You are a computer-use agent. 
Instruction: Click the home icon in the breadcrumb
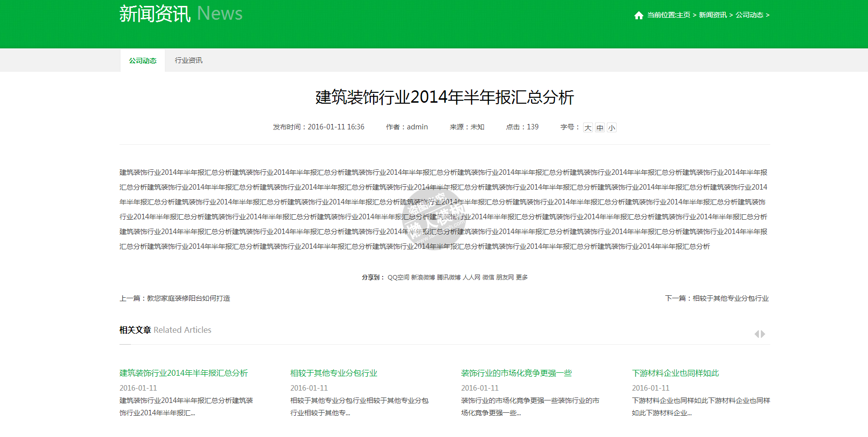pyautogui.click(x=638, y=15)
